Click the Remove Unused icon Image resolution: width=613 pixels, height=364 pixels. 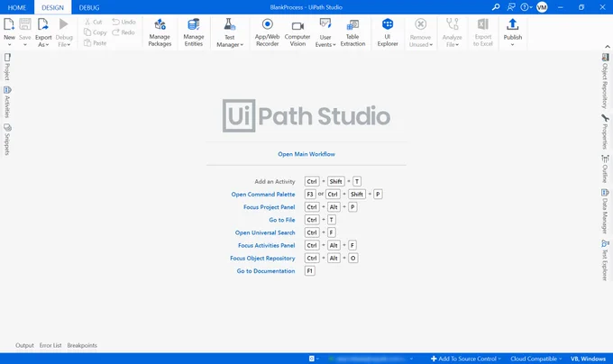tap(421, 24)
